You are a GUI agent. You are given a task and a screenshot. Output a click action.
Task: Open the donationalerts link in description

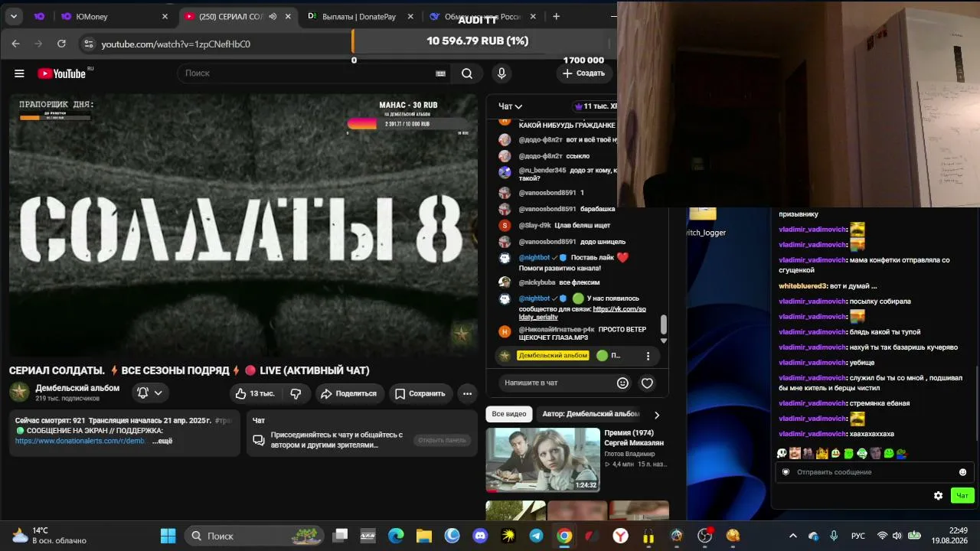80,441
